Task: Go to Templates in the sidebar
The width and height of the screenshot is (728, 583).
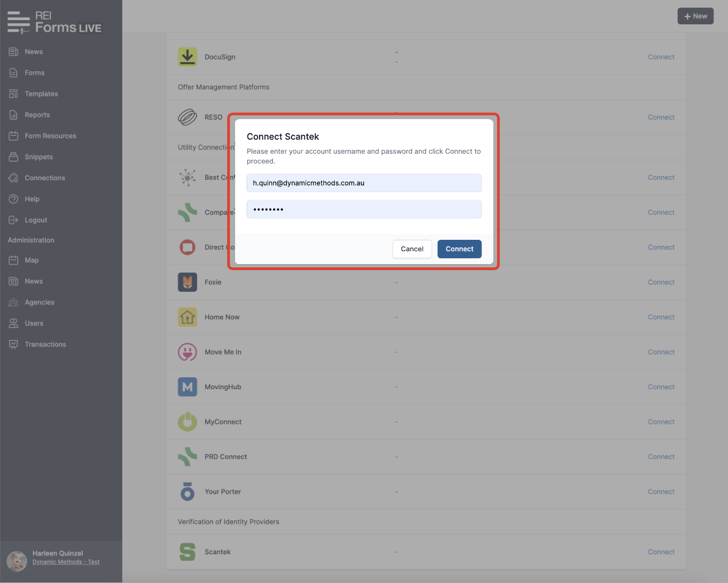Action: tap(41, 94)
